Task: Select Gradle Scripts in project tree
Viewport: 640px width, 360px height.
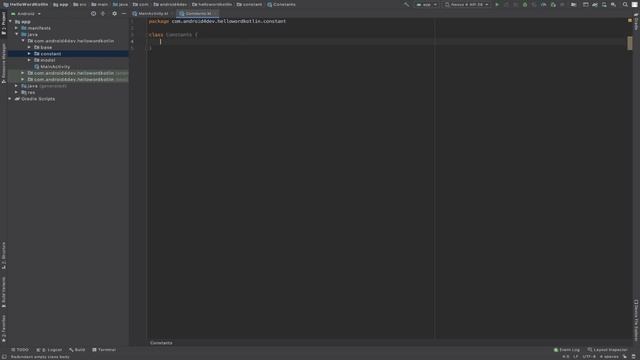Action: tap(38, 99)
